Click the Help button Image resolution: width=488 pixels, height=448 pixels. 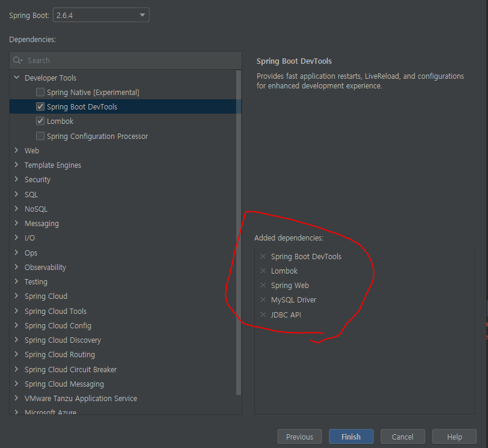coord(454,437)
